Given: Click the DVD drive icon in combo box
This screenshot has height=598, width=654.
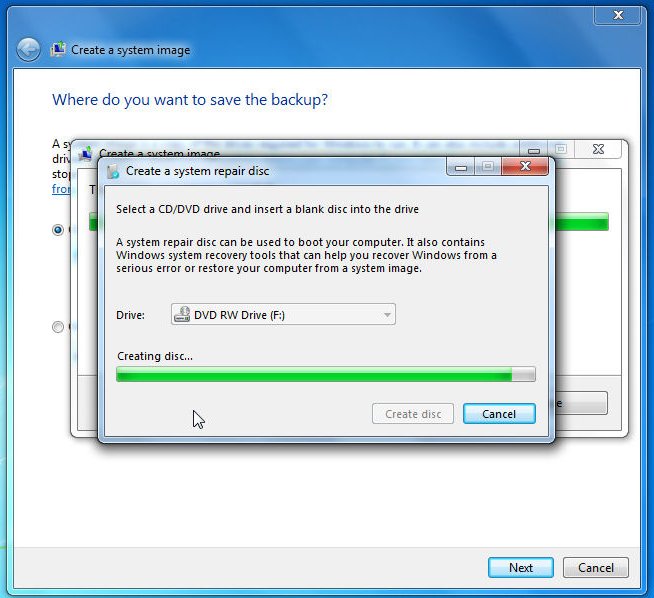Looking at the screenshot, I should [182, 314].
